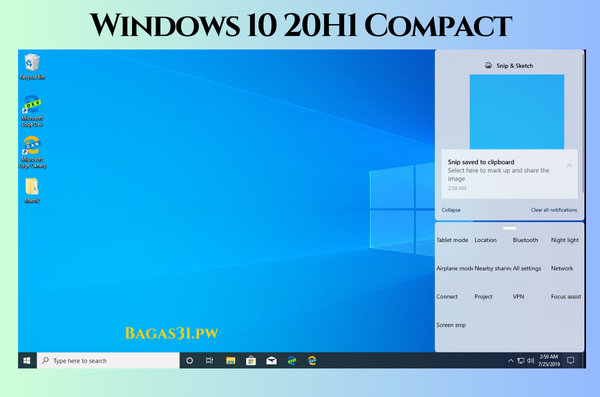
Task: Open All settings from quick actions
Action: point(527,268)
